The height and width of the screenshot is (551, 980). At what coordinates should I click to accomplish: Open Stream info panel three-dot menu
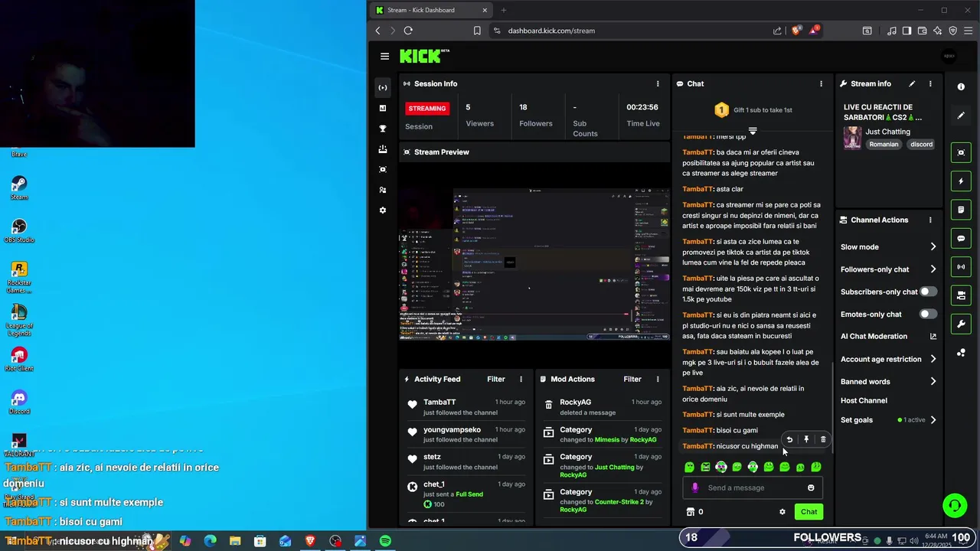[930, 83]
